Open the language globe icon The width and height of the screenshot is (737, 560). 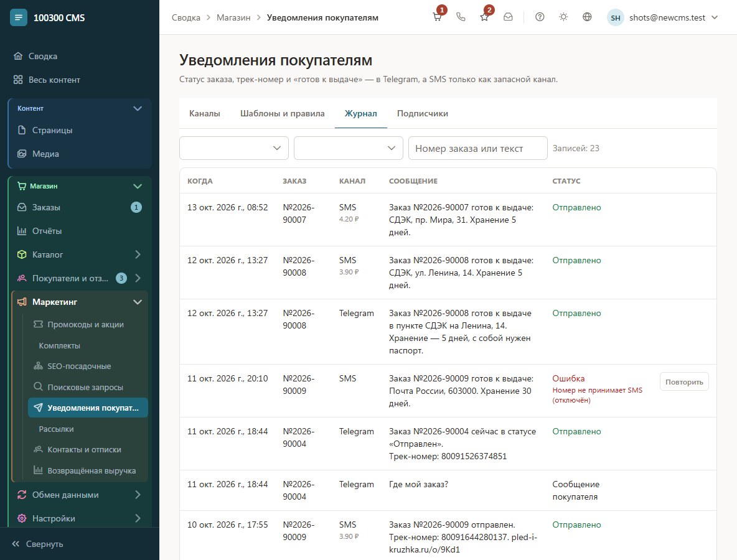click(587, 17)
